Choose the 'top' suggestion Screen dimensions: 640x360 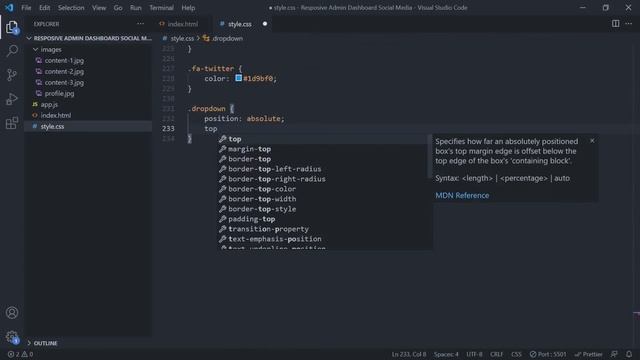pyautogui.click(x=322, y=139)
